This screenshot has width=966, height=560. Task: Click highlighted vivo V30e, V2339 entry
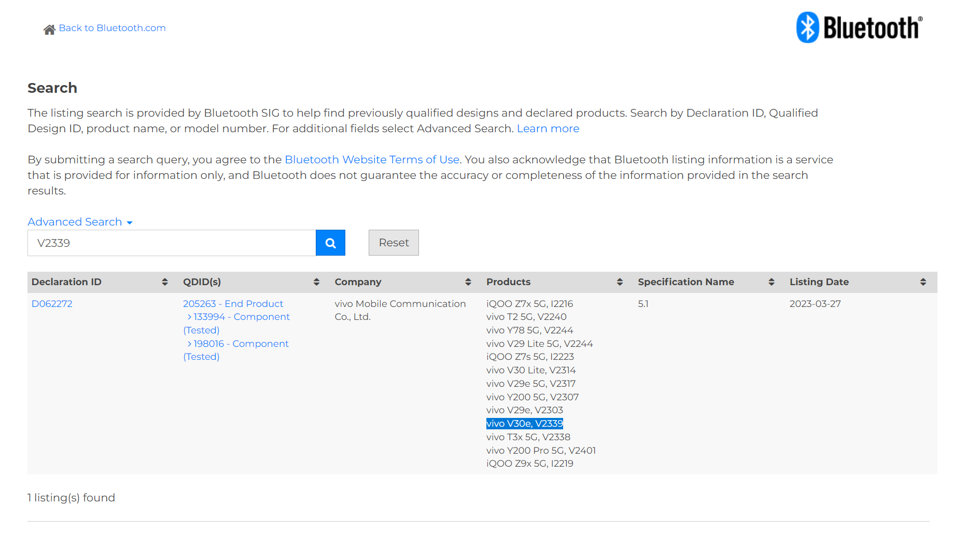(525, 424)
